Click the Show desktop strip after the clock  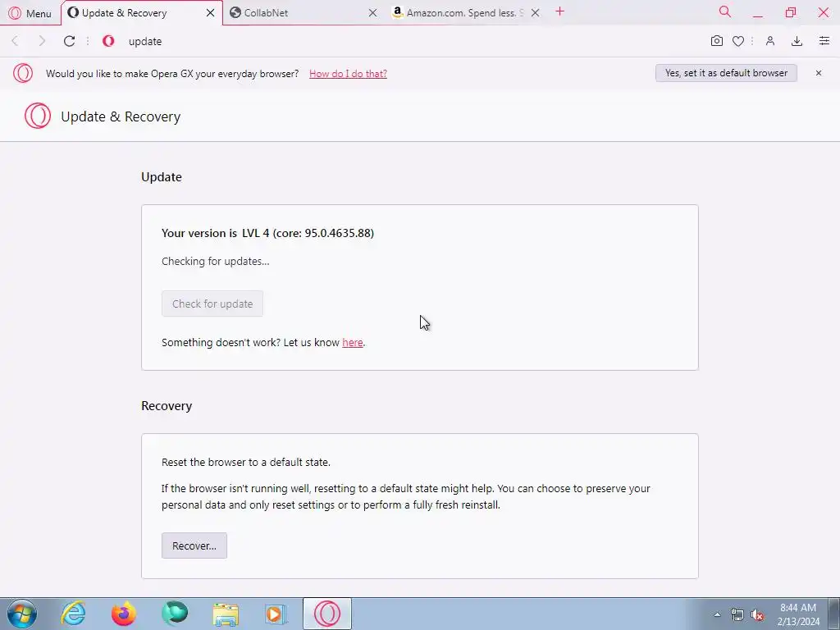pyautogui.click(x=833, y=614)
